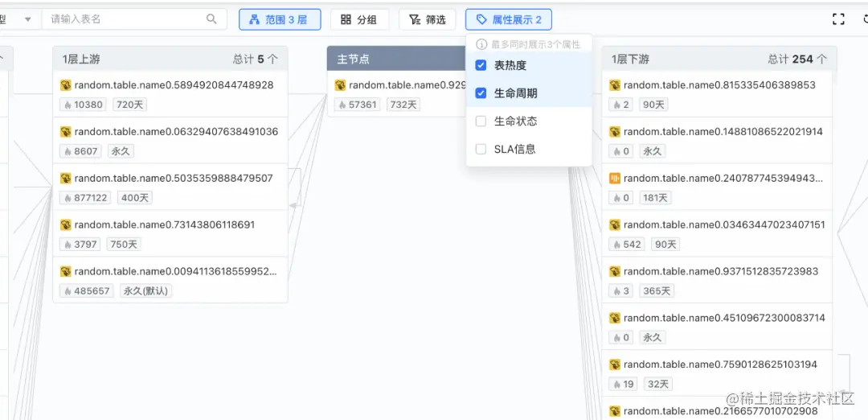Image resolution: width=868 pixels, height=420 pixels.
Task: Click table icon of random.table.name0.9371512835723983
Action: (x=615, y=271)
